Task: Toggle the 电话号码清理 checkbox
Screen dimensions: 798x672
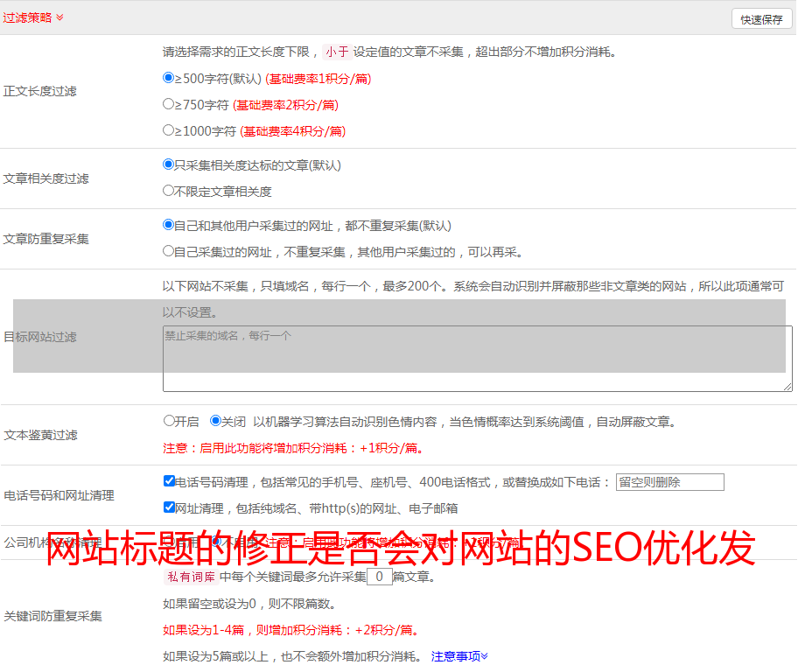Action: point(170,481)
